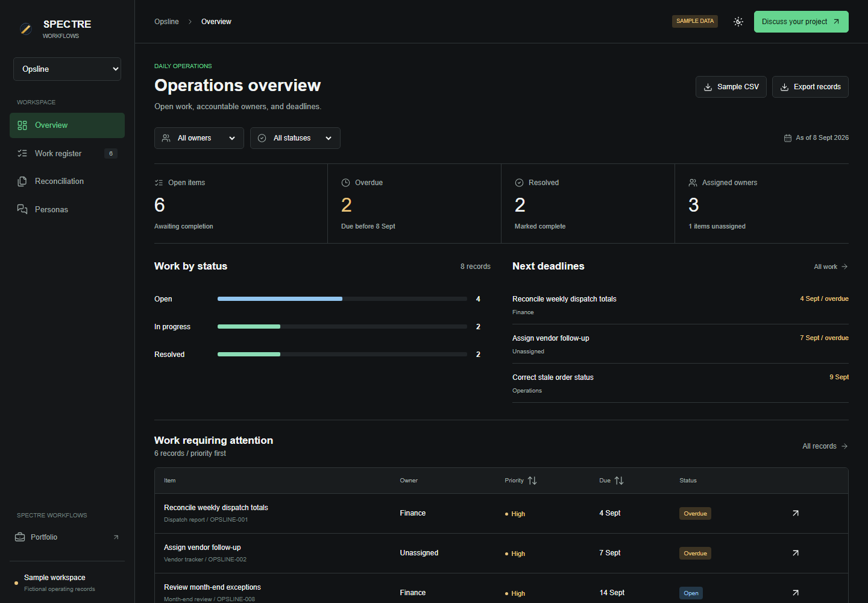Click the download icon on Sample CSV
Image resolution: width=868 pixels, height=603 pixels.
(x=708, y=87)
